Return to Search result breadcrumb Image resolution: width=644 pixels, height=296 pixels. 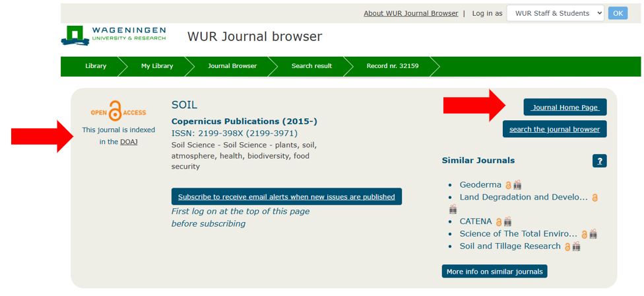(311, 66)
